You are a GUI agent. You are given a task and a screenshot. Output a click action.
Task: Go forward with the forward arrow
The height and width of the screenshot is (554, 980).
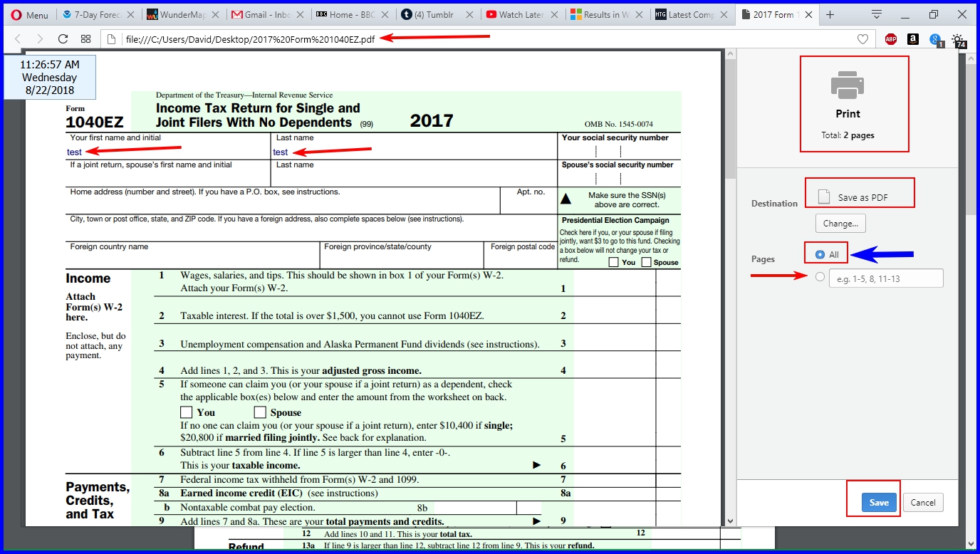pyautogui.click(x=40, y=39)
